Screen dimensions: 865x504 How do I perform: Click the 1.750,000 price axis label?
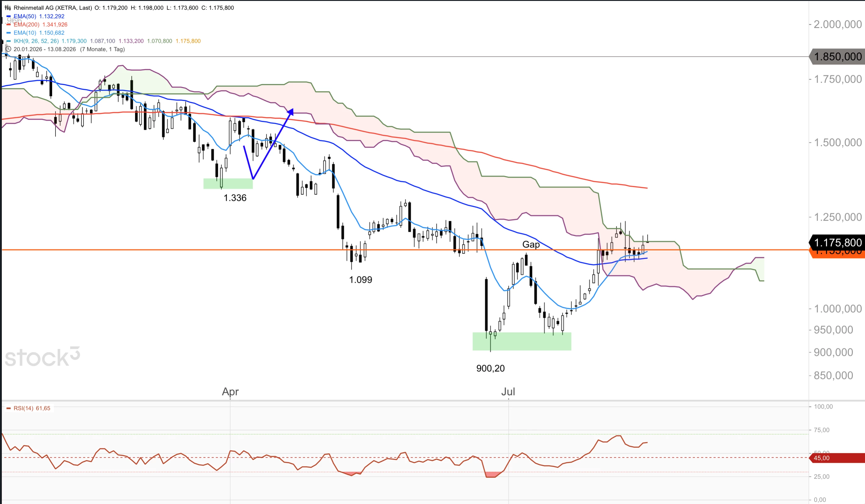[x=838, y=79]
